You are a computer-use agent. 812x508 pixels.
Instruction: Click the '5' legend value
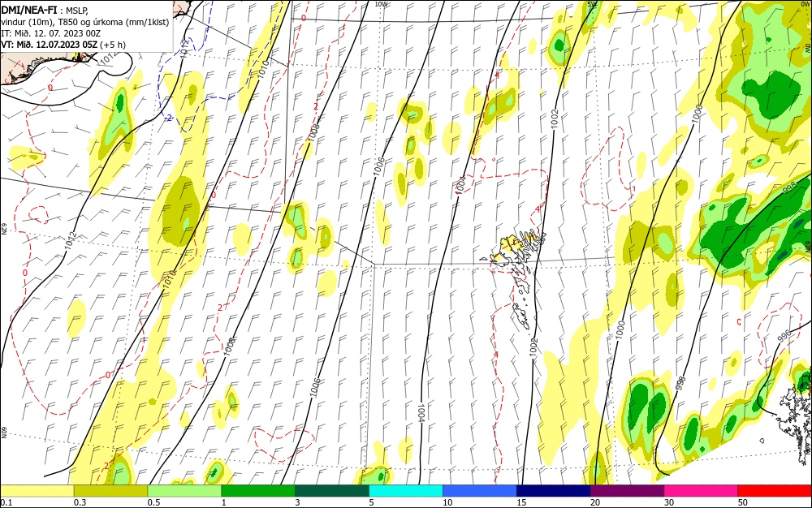[x=371, y=502]
